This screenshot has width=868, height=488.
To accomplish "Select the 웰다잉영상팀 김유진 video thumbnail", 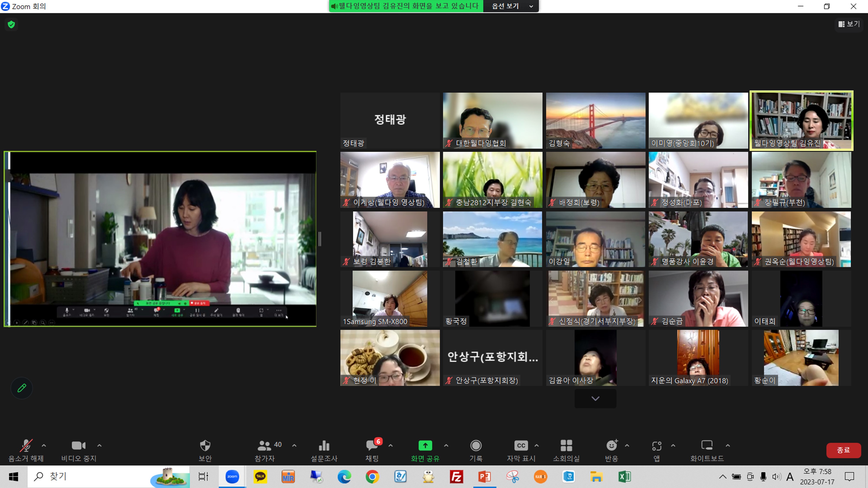I will pos(801,120).
